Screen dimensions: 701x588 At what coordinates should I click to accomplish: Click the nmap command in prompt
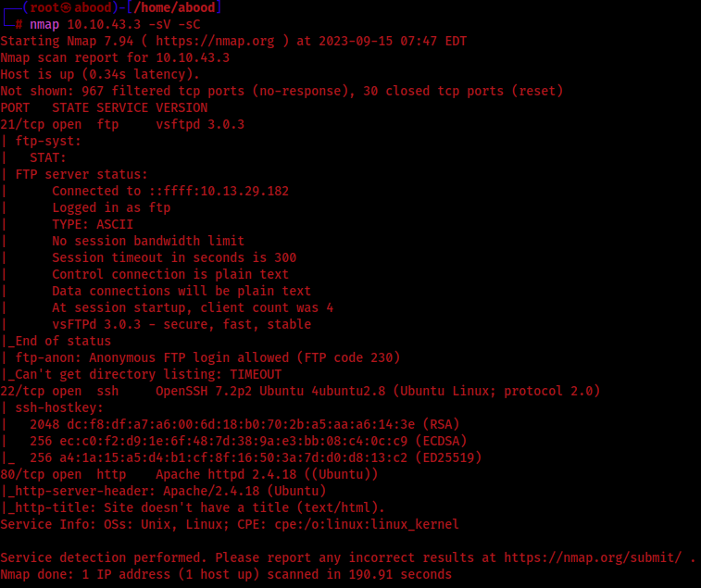[x=44, y=25]
